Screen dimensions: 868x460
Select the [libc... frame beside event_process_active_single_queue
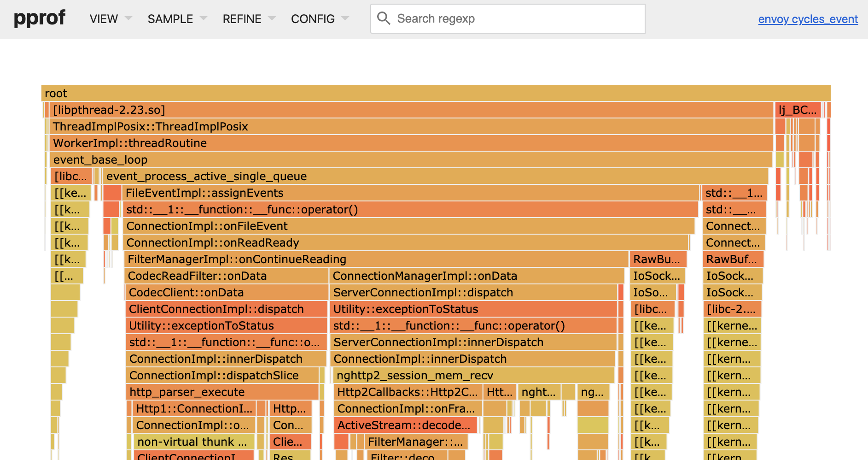point(71,176)
